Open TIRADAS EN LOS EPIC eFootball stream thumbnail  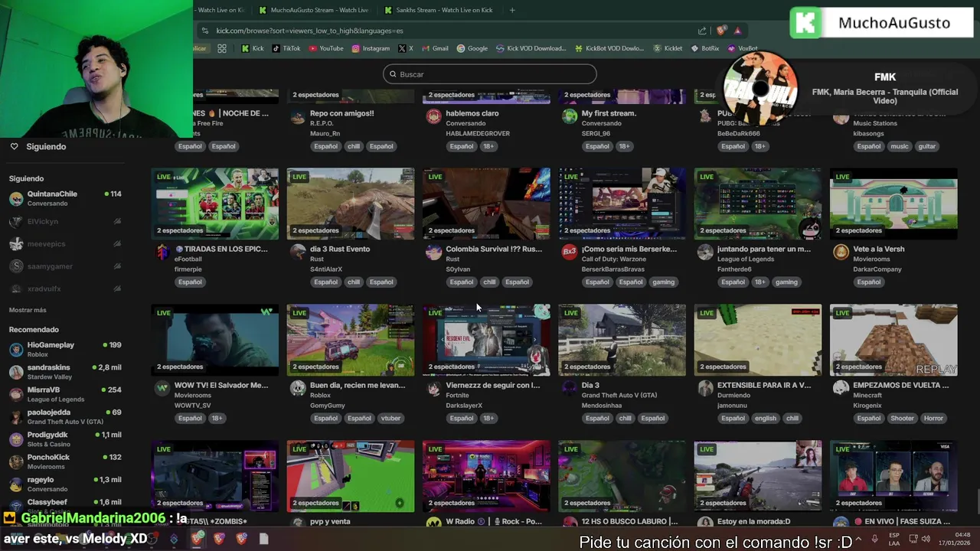point(215,204)
